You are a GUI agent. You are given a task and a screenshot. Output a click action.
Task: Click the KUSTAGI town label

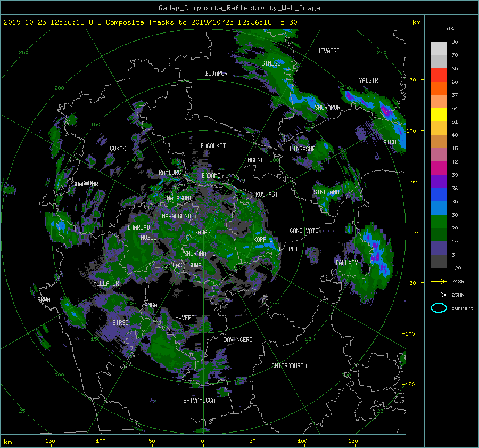click(x=267, y=194)
